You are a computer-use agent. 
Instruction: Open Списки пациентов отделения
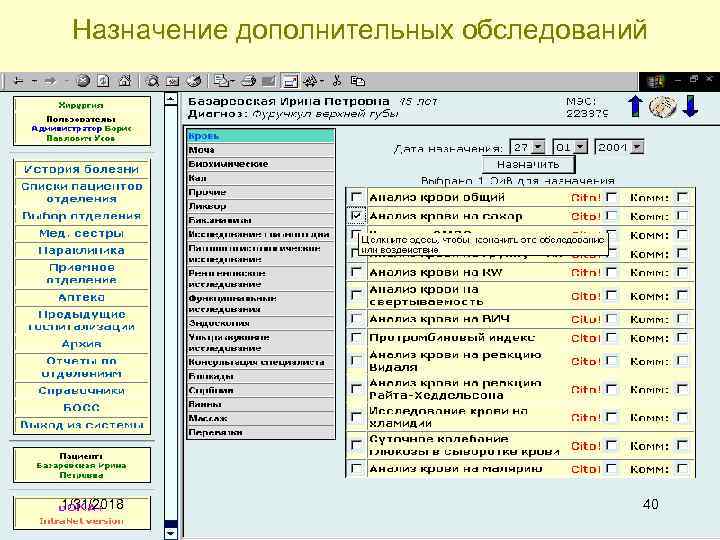coord(82,192)
